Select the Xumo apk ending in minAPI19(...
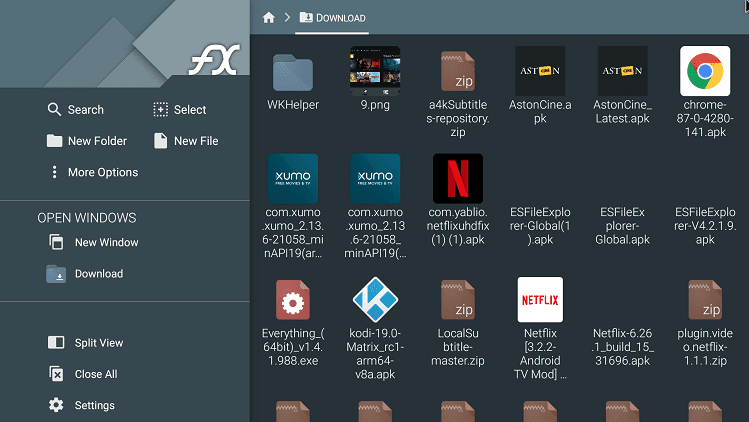This screenshot has width=749, height=422. pyautogui.click(x=375, y=178)
